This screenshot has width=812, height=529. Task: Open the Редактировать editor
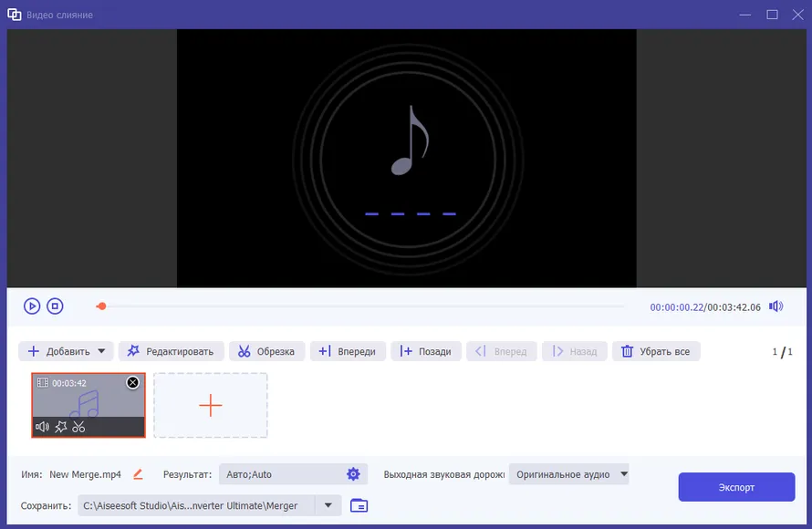point(171,351)
